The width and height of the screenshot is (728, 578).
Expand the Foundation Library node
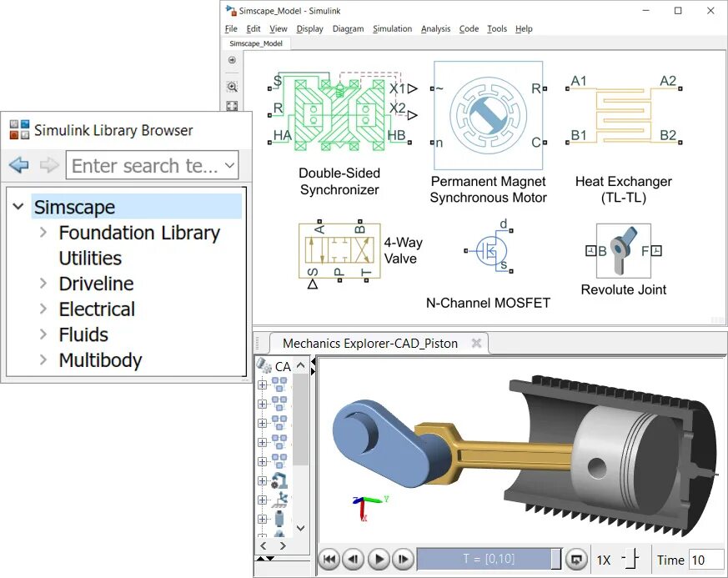click(x=43, y=232)
